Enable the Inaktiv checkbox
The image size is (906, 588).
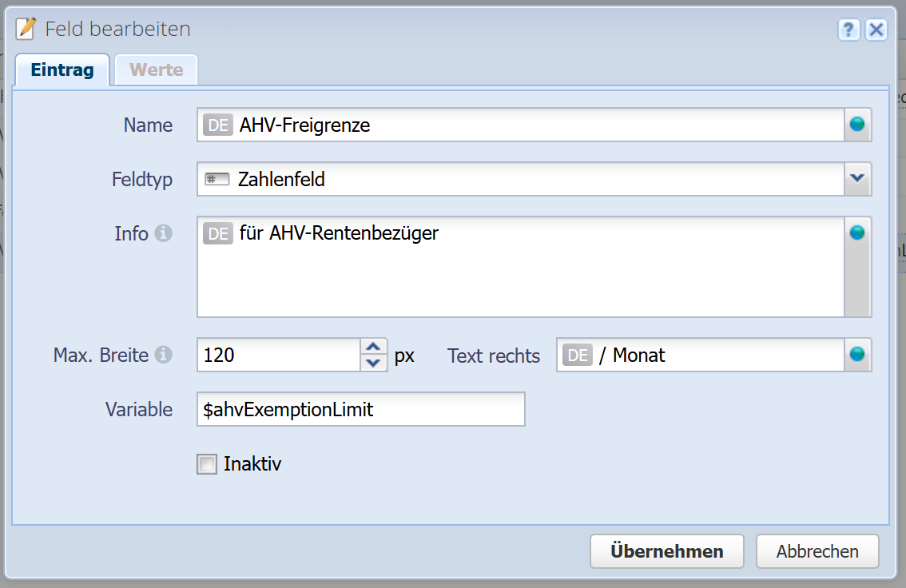207,464
